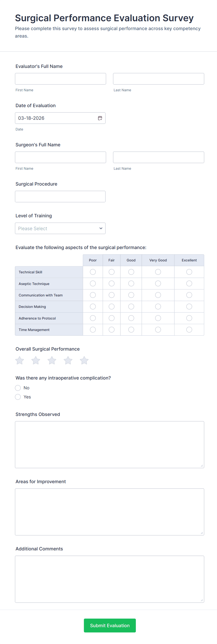Image resolution: width=217 pixels, height=644 pixels.
Task: Click the evaluator's First Name field
Action: pyautogui.click(x=60, y=79)
